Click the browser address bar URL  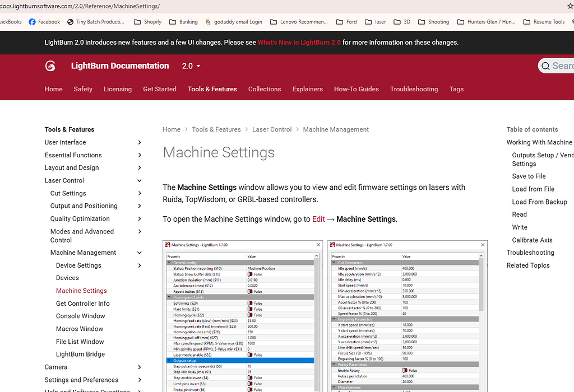(80, 6)
